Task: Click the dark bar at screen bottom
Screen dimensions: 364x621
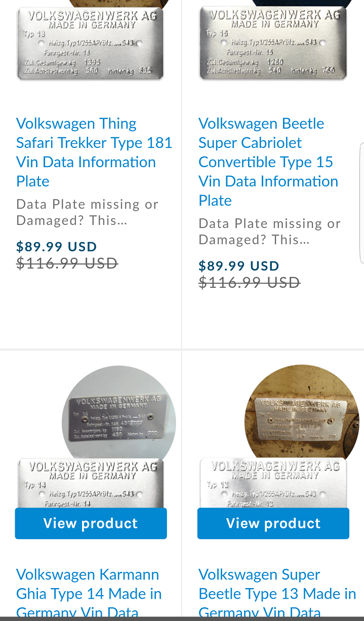Action: click(x=182, y=618)
